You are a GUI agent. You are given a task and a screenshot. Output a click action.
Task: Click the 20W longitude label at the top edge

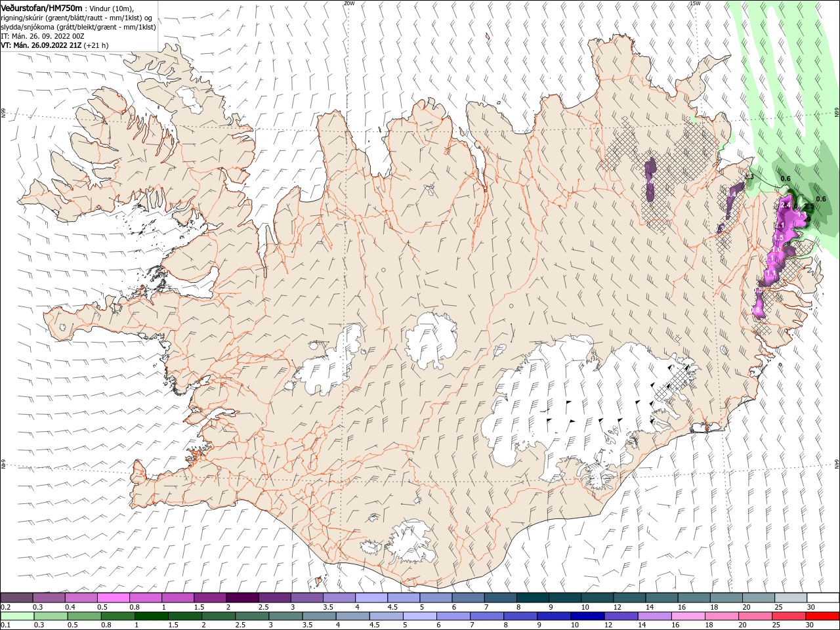349,3
